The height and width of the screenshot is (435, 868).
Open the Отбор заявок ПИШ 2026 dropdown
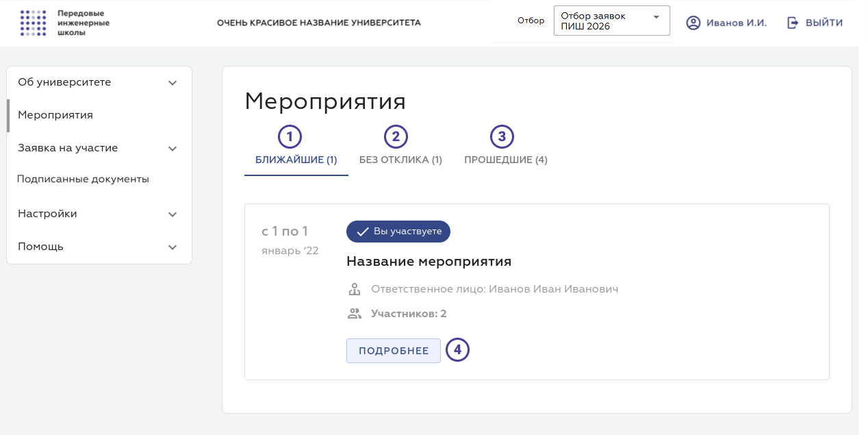(x=611, y=21)
